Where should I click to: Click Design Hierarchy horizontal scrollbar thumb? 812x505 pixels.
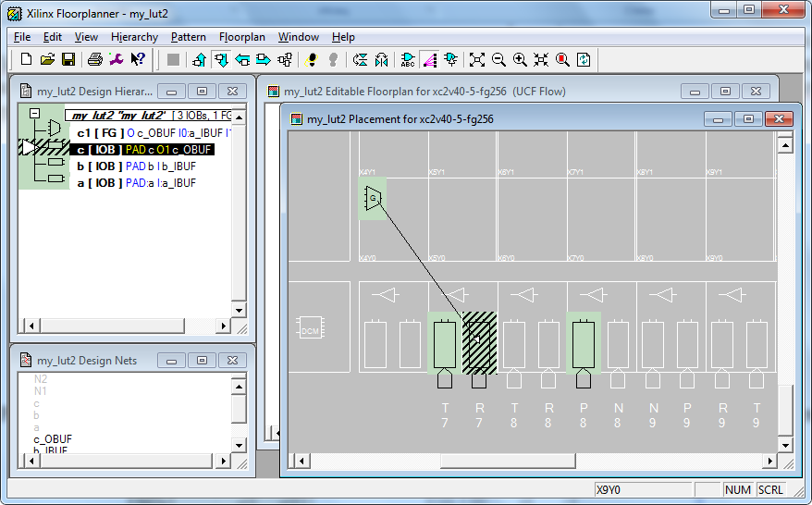[113, 326]
